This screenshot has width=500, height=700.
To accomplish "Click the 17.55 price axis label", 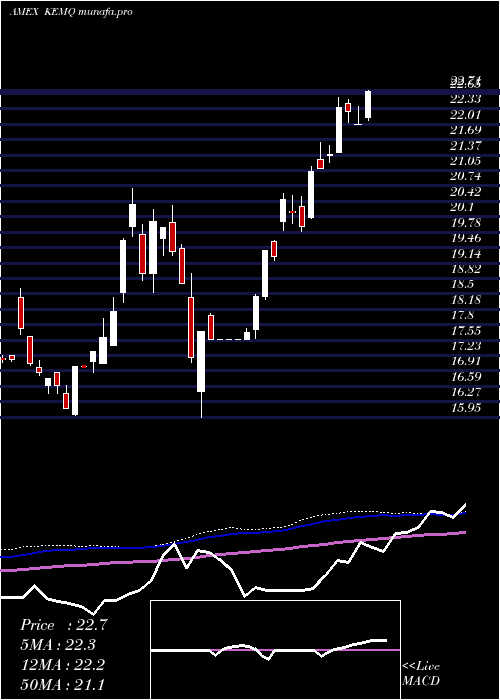I will click(x=465, y=330).
